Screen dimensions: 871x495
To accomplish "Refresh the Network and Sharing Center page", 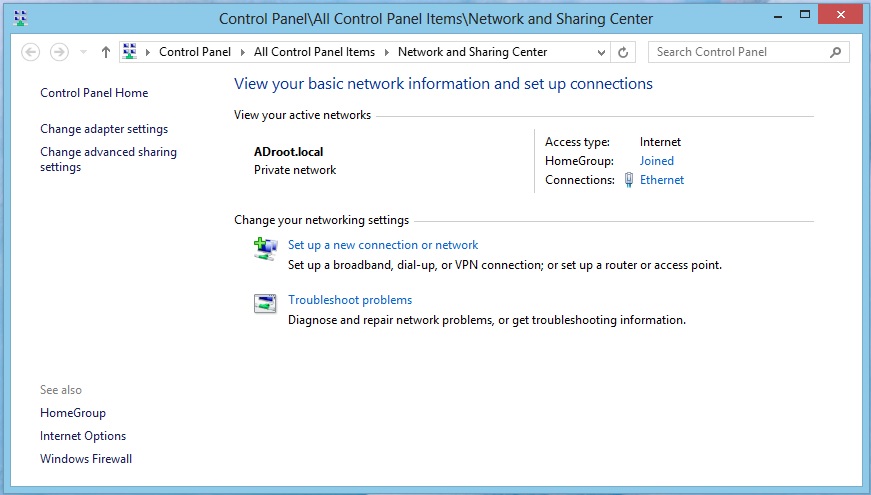I will (x=624, y=52).
